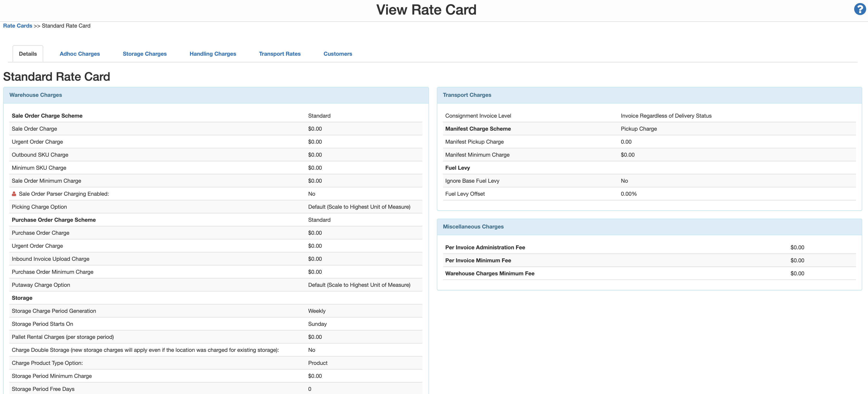Navigate back via the Rate Cards breadcrumb link
This screenshot has height=394, width=868.
pos(17,26)
